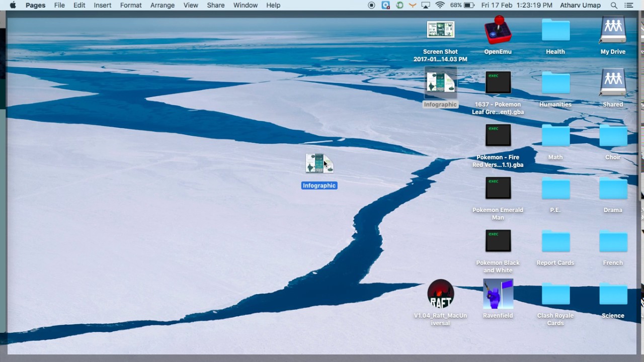Open the File menu
Viewport: 644px width, 362px height.
pyautogui.click(x=59, y=5)
